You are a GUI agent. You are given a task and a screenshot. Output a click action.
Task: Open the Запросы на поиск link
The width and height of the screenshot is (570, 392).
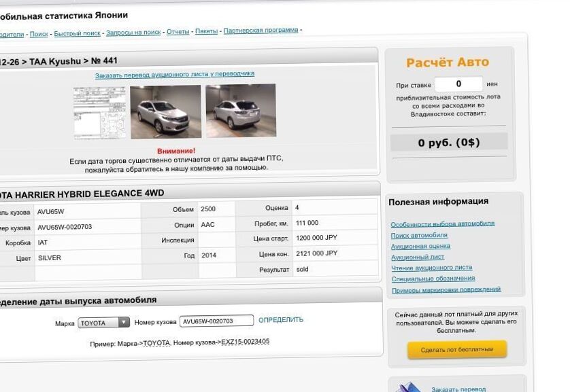click(133, 33)
